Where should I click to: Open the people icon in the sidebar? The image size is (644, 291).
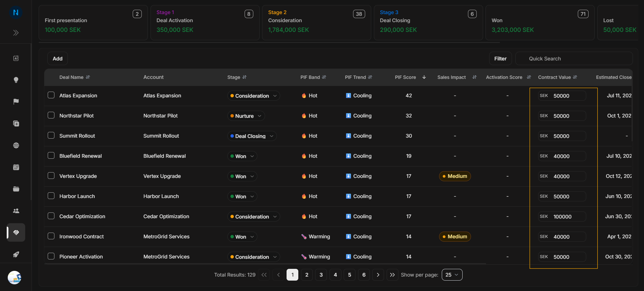(x=16, y=211)
